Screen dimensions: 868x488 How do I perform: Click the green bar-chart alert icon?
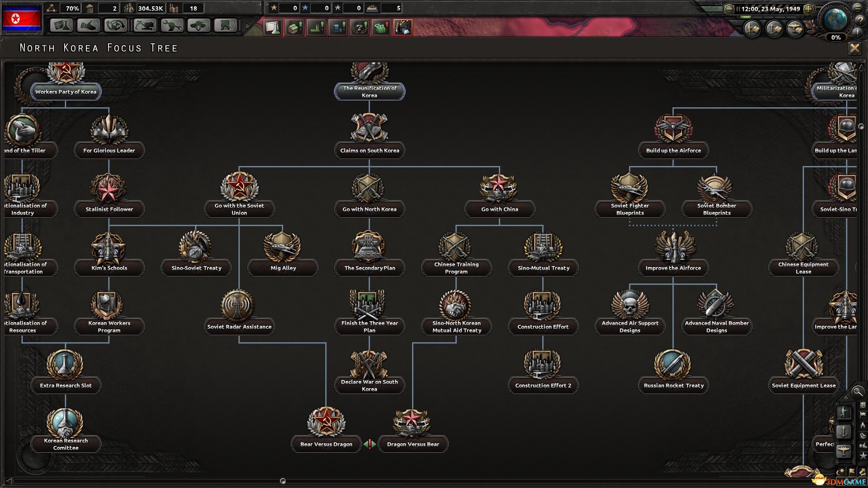[316, 27]
